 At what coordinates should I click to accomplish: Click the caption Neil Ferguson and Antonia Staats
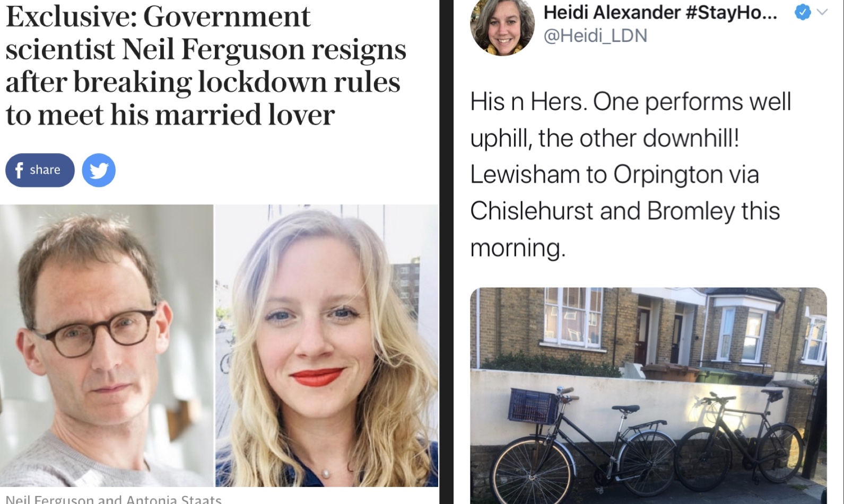pyautogui.click(x=114, y=499)
